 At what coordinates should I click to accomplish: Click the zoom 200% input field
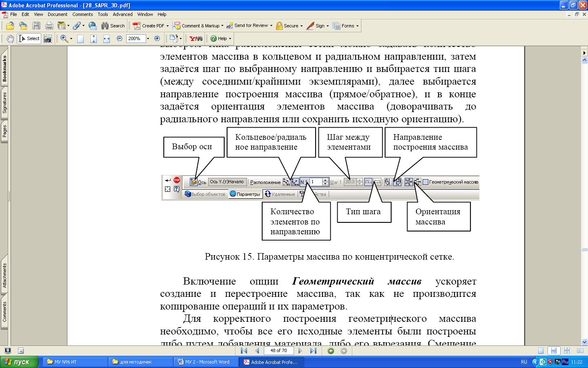click(x=136, y=38)
